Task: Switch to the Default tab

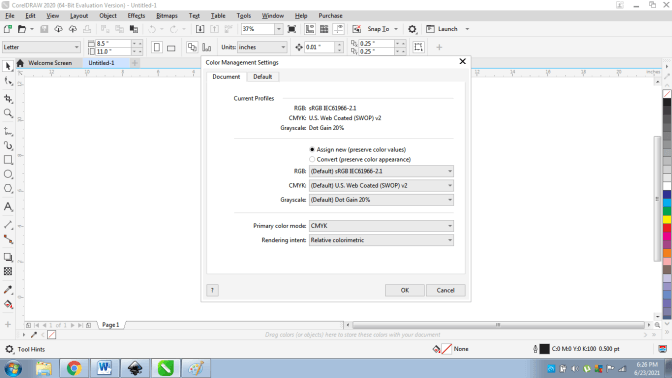Action: click(x=262, y=77)
